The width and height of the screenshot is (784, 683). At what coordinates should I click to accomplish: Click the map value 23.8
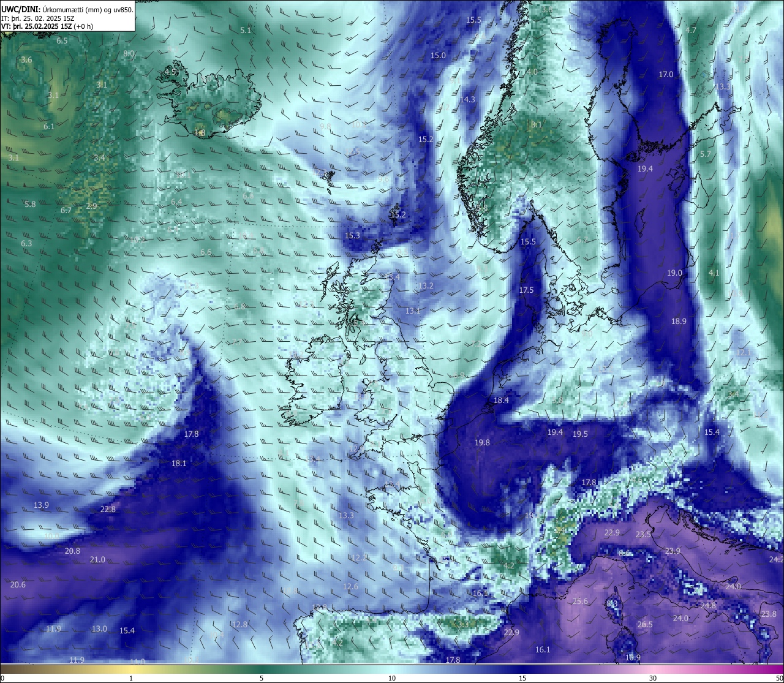point(769,614)
